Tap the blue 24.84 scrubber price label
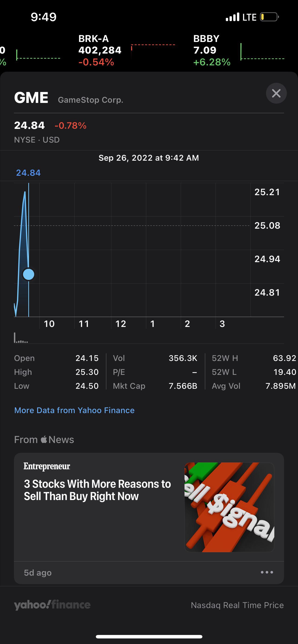 [28, 173]
